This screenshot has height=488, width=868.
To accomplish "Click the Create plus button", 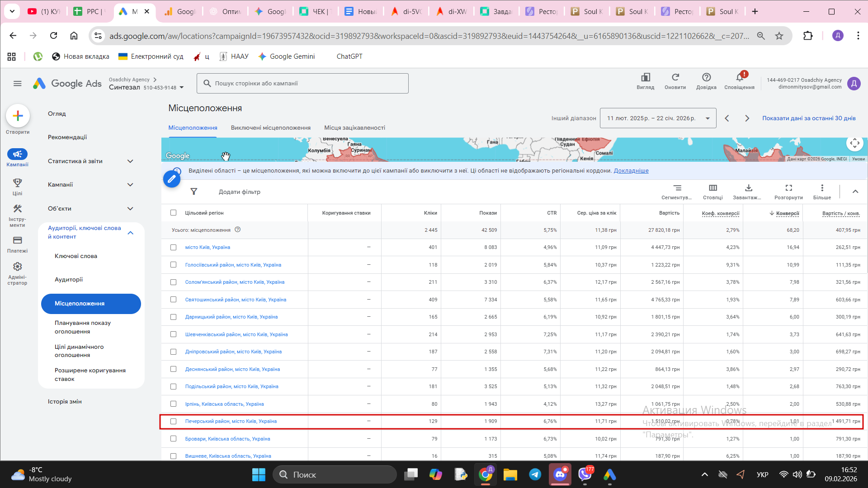I will [x=18, y=116].
